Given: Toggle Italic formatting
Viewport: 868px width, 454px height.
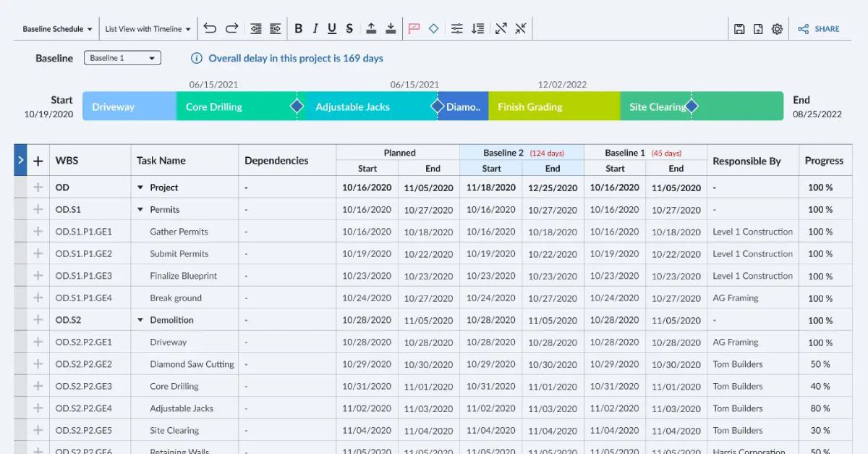Looking at the screenshot, I should pos(315,29).
